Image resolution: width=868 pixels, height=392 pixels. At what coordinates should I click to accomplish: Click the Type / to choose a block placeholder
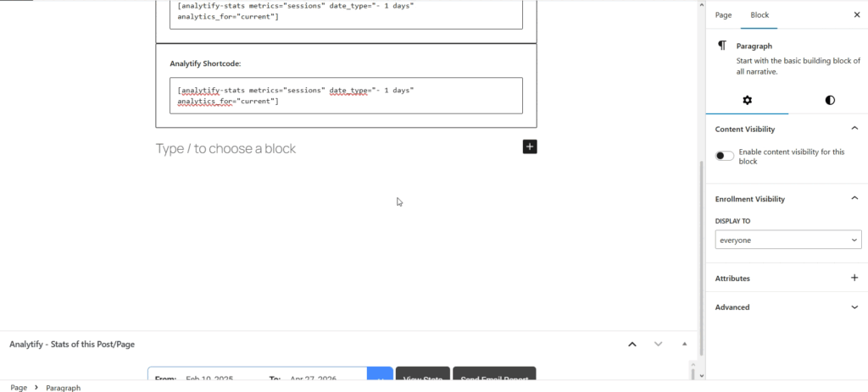click(225, 148)
